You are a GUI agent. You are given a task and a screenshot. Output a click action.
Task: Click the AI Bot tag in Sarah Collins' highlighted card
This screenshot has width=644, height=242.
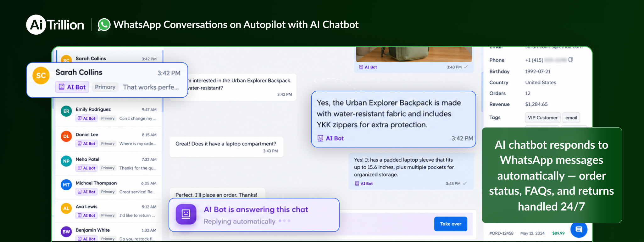coord(72,87)
